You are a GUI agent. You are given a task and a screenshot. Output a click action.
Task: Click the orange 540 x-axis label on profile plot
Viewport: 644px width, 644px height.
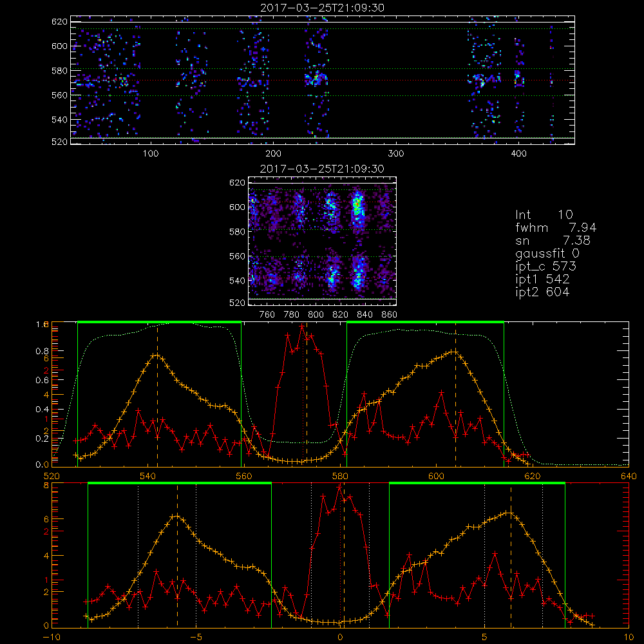click(148, 476)
